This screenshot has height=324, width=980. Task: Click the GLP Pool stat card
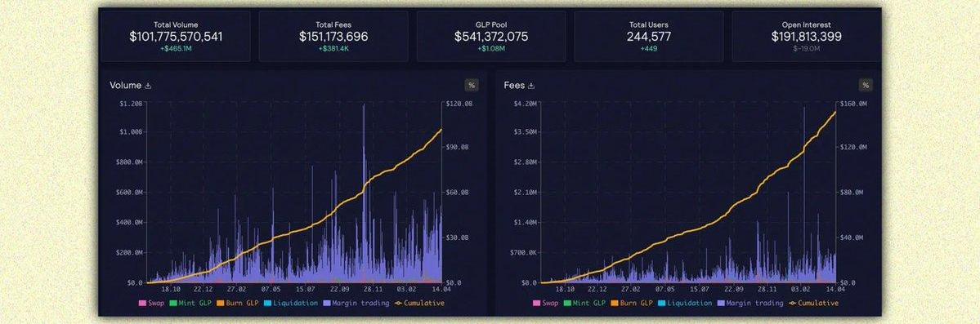pyautogui.click(x=490, y=36)
